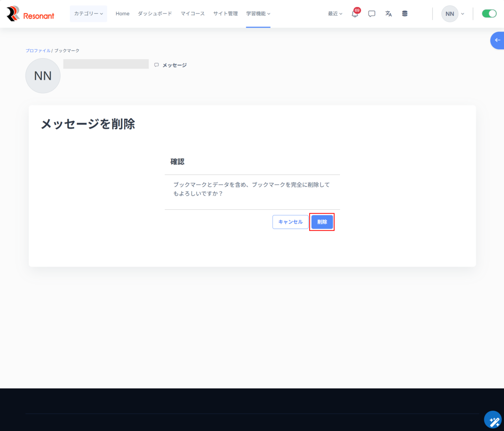The width and height of the screenshot is (504, 431).
Task: Open the messaging chat bubble icon
Action: [372, 14]
